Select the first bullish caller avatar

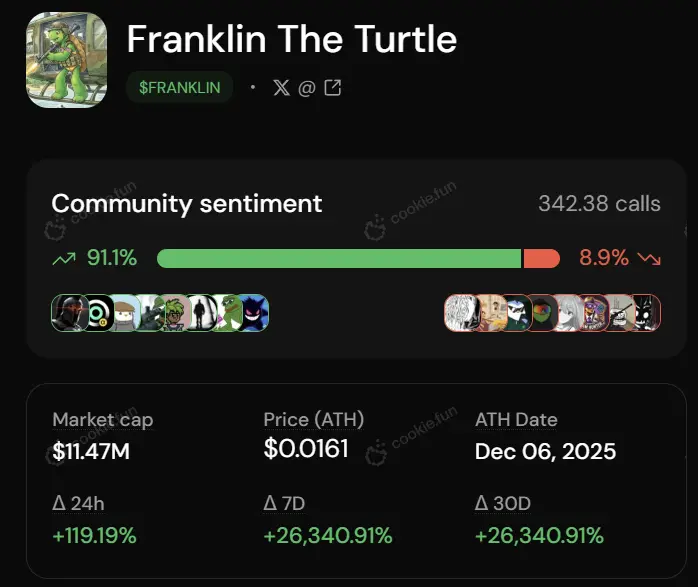coord(67,314)
